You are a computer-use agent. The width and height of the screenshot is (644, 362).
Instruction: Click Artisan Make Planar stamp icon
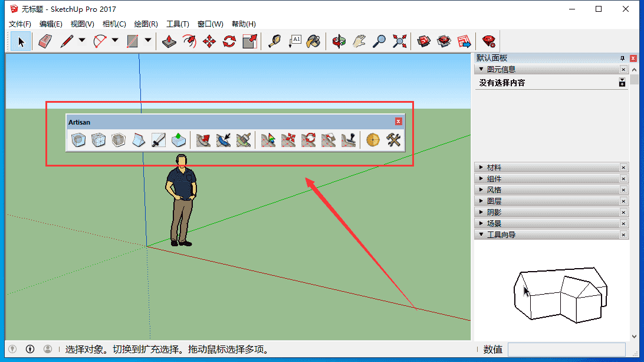pos(349,140)
